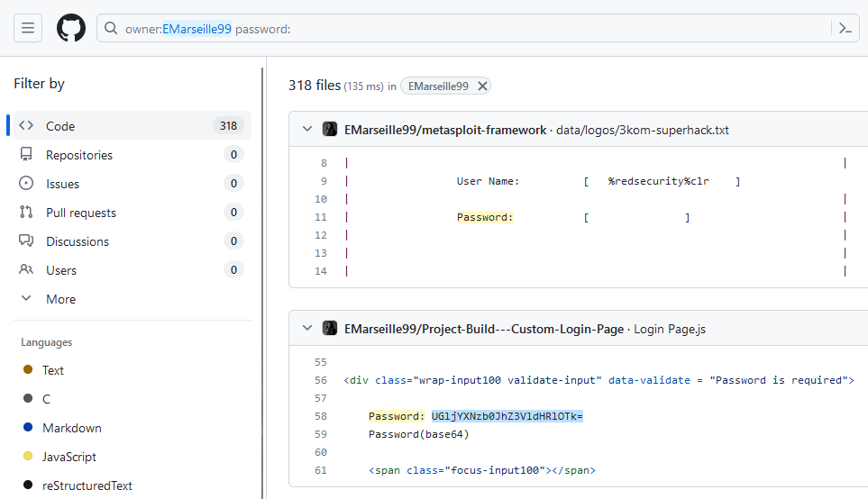Click the highlighted Password: on line 11
Image resolution: width=868 pixels, height=499 pixels.
pyautogui.click(x=485, y=217)
